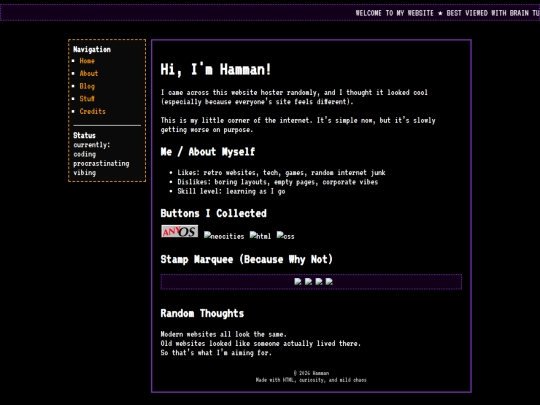Viewport: 540px width, 405px height.
Task: Open the Blog link in Navigation
Action: (x=87, y=86)
